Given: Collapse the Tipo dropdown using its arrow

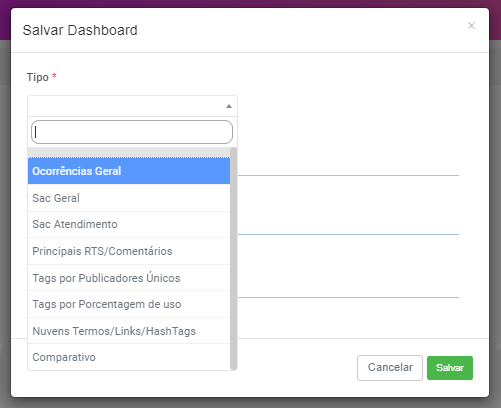Looking at the screenshot, I should point(229,106).
